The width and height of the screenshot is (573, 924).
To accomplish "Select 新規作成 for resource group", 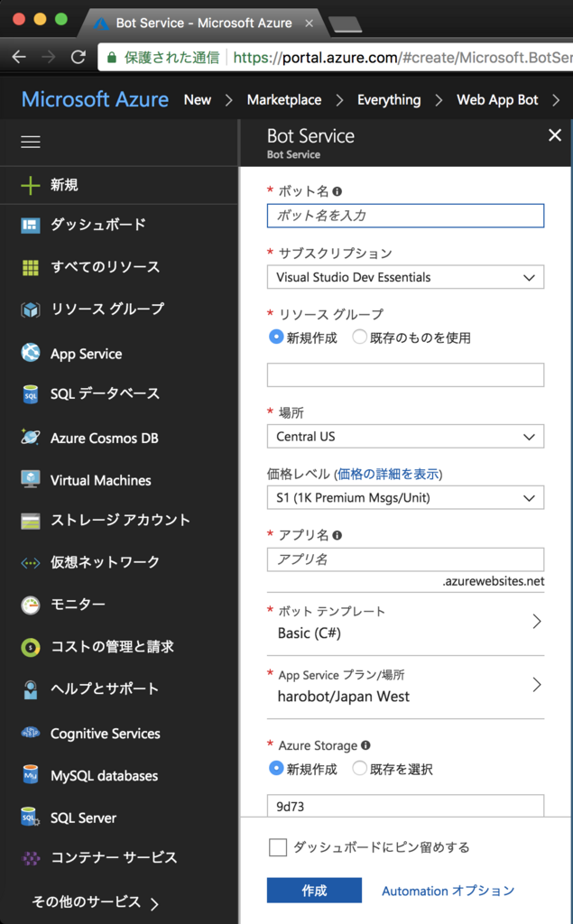I will (276, 337).
